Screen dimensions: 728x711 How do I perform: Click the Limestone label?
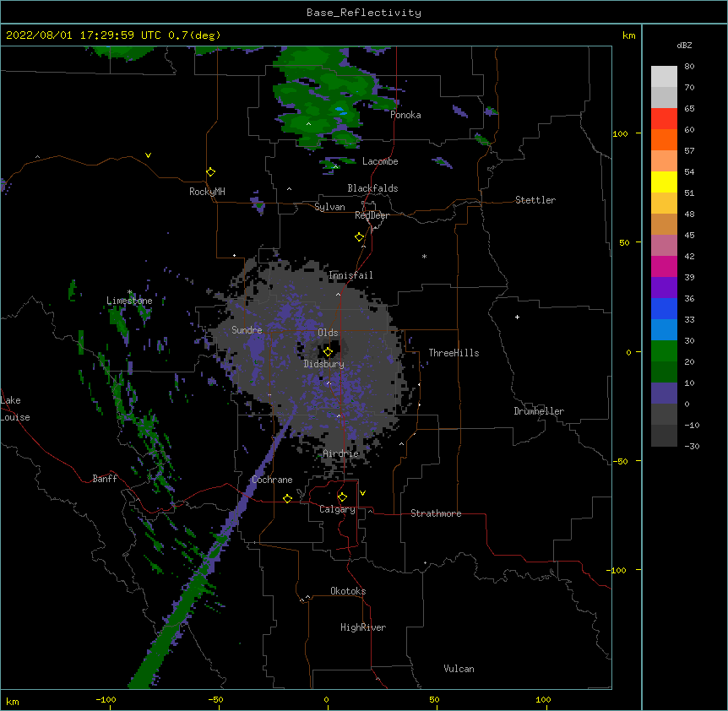[129, 301]
